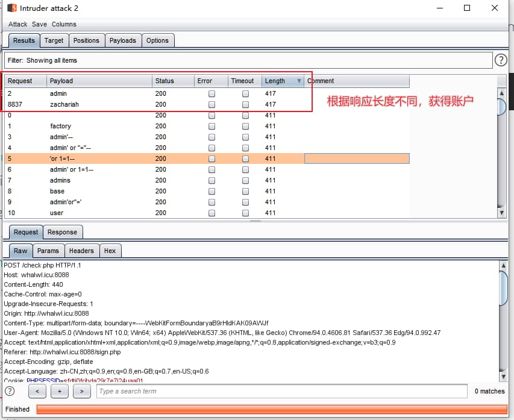Screen dimensions: 514x420
Task: Select the Request message tab
Action: click(x=26, y=232)
